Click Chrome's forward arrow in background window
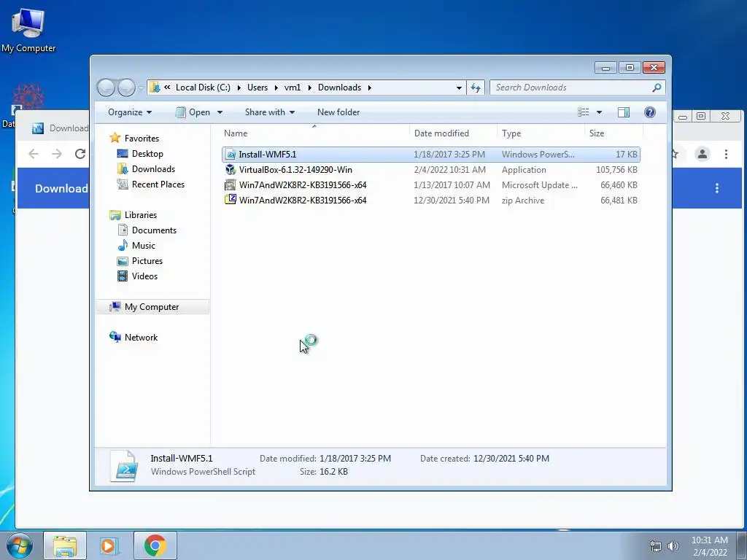This screenshot has width=747, height=560. 57,154
